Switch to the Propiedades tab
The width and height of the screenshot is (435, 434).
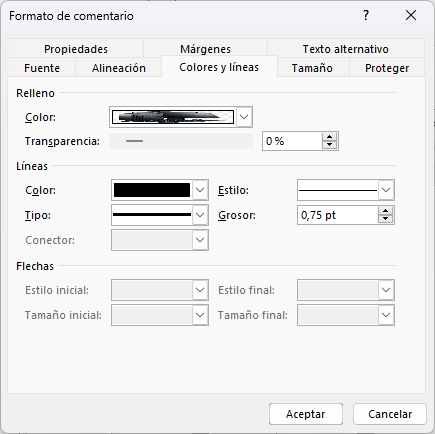76,49
